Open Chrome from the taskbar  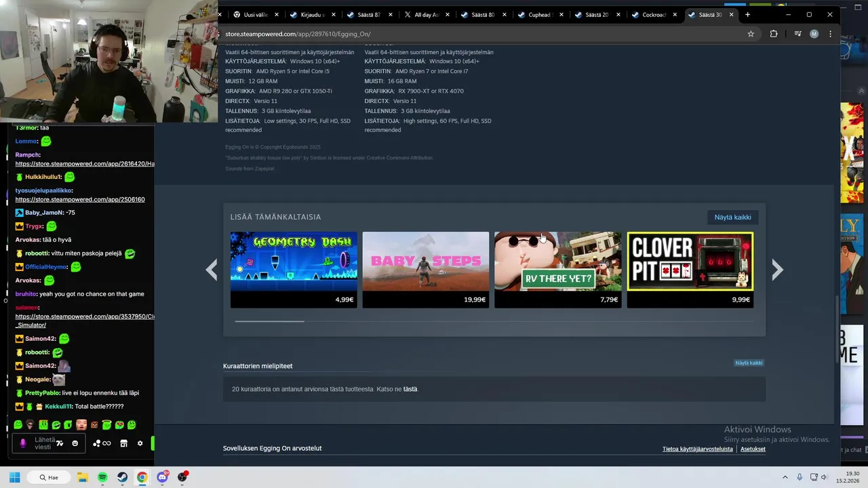tap(142, 477)
